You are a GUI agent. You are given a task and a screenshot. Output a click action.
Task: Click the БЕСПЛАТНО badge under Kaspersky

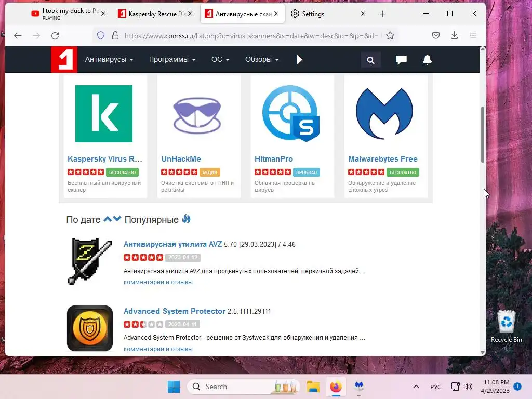[122, 172]
